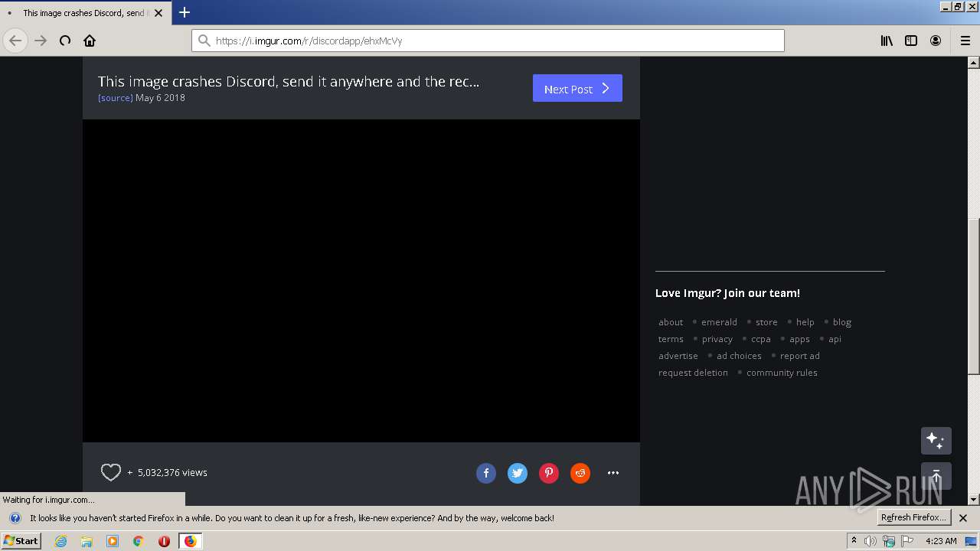This screenshot has width=980, height=551.
Task: Click the page vertical scrollbar
Action: click(974, 298)
